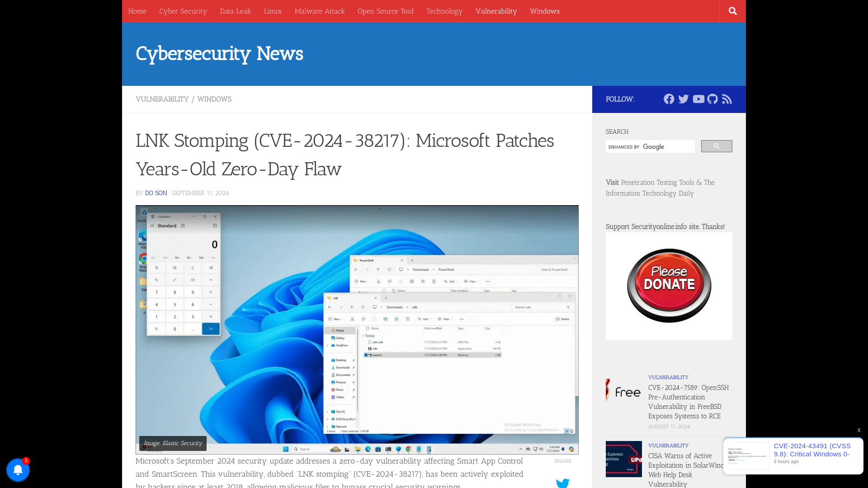This screenshot has height=488, width=868.
Task: Close the popup notification with X
Action: [859, 430]
